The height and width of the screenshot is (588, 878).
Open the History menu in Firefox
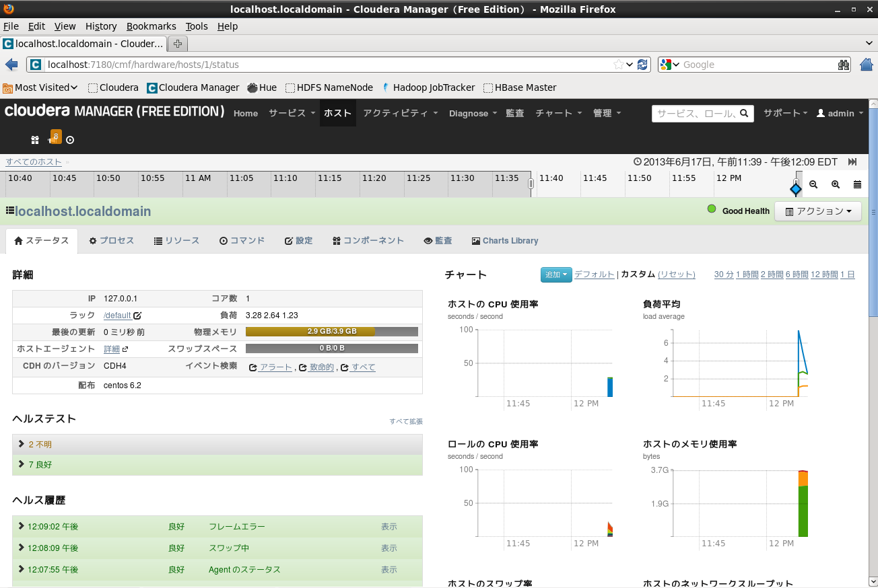101,26
